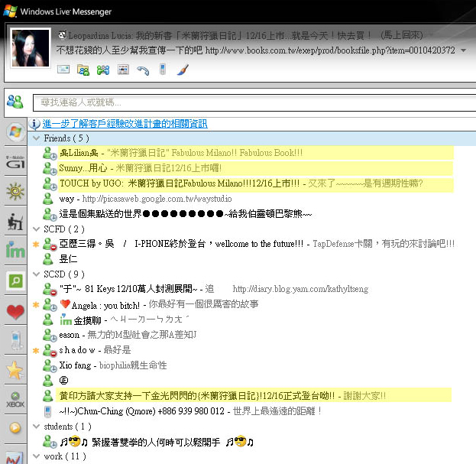Collapse the Friends (5) group
The width and height of the screenshot is (476, 464).
coord(36,138)
